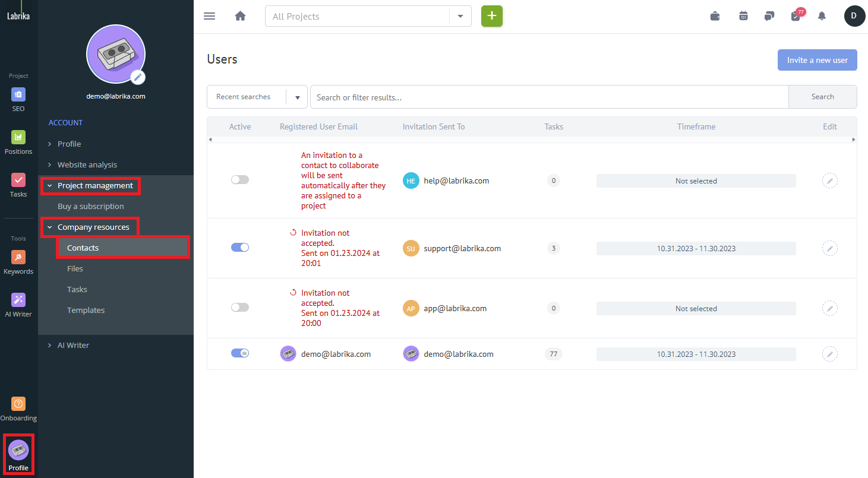Open the calendar icon in header
The height and width of the screenshot is (478, 868).
743,16
